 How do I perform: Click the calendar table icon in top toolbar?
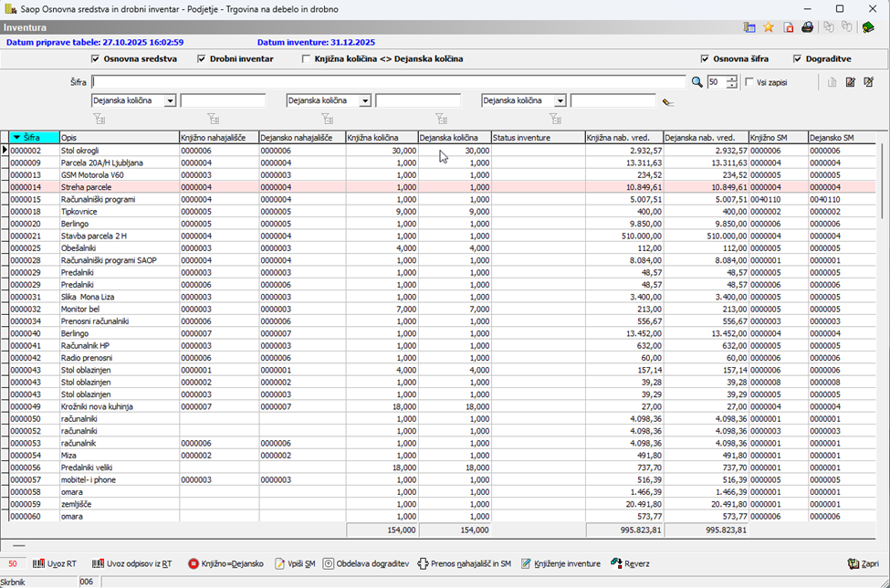749,27
